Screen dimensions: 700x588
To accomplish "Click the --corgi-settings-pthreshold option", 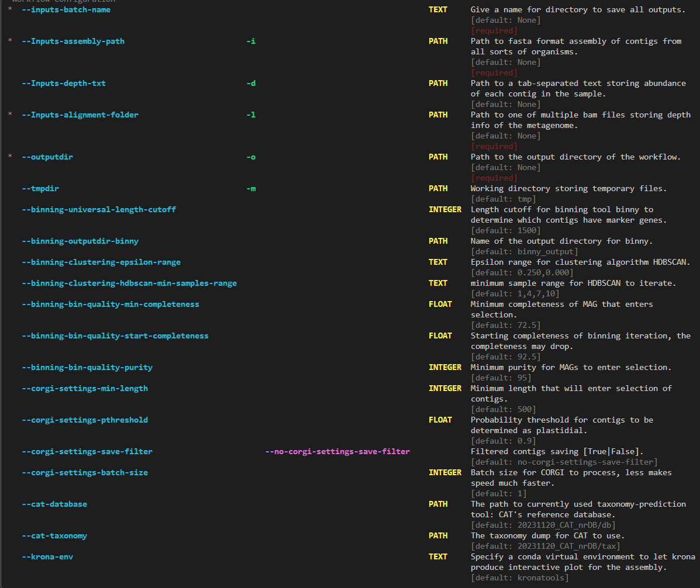I will (85, 420).
